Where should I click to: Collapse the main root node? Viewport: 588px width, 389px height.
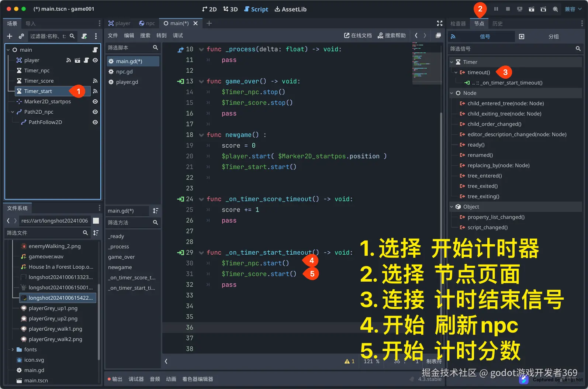8,50
